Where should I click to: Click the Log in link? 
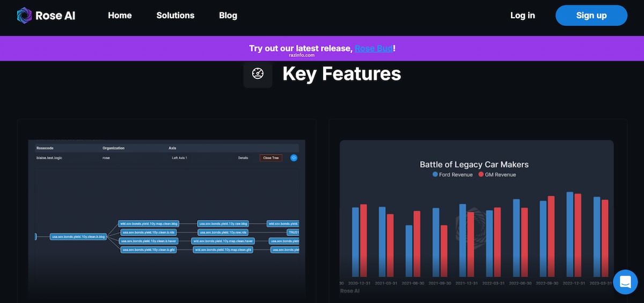tap(523, 16)
